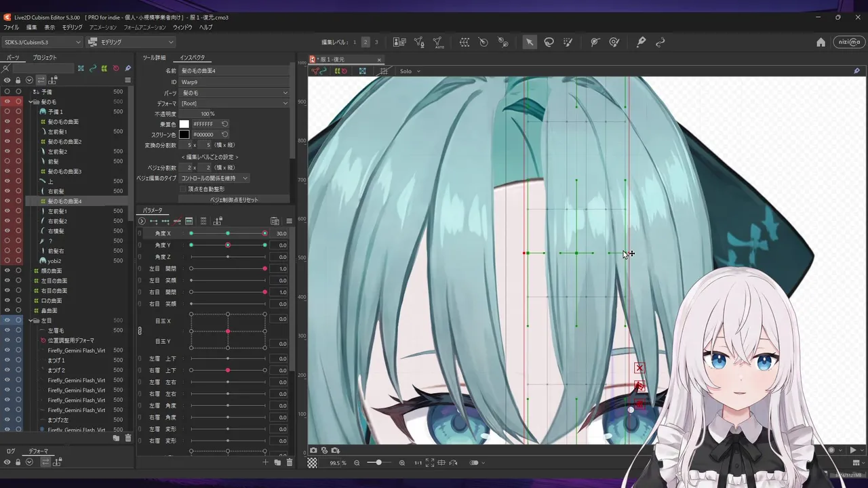Toggle visibility eye of 髪の毛 folder
Screen dimensions: 868x488
click(x=7, y=102)
